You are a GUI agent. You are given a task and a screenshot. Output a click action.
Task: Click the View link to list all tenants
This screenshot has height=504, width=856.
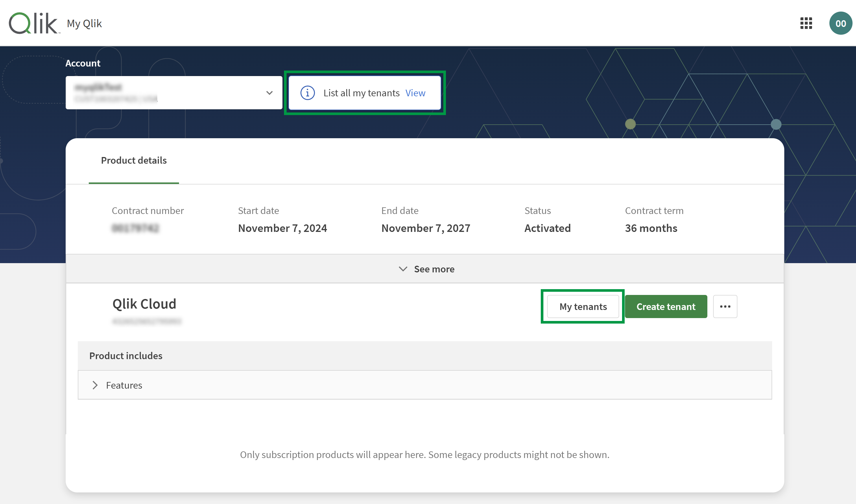(x=415, y=93)
